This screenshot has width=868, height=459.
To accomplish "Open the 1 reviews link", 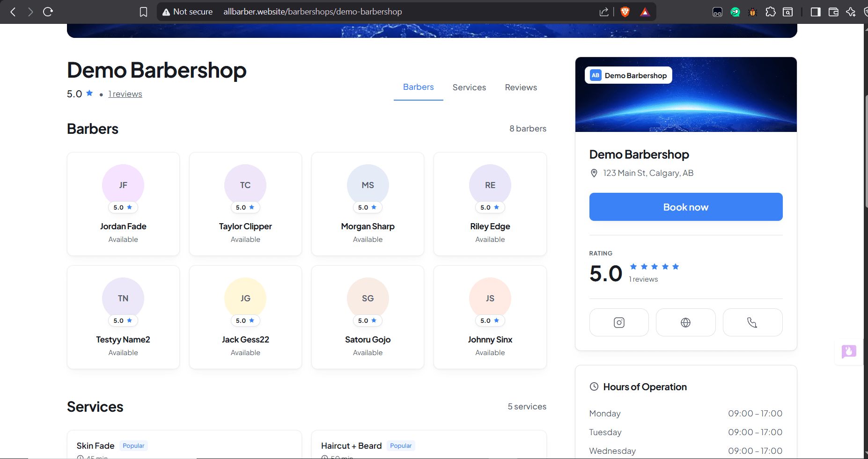I will tap(125, 94).
